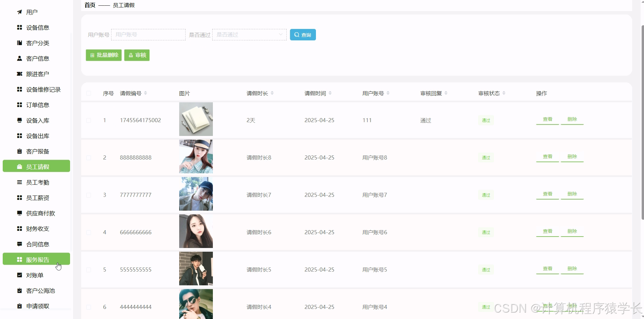This screenshot has width=644, height=319.
Task: Click the 用户 sidebar icon
Action: tap(20, 12)
